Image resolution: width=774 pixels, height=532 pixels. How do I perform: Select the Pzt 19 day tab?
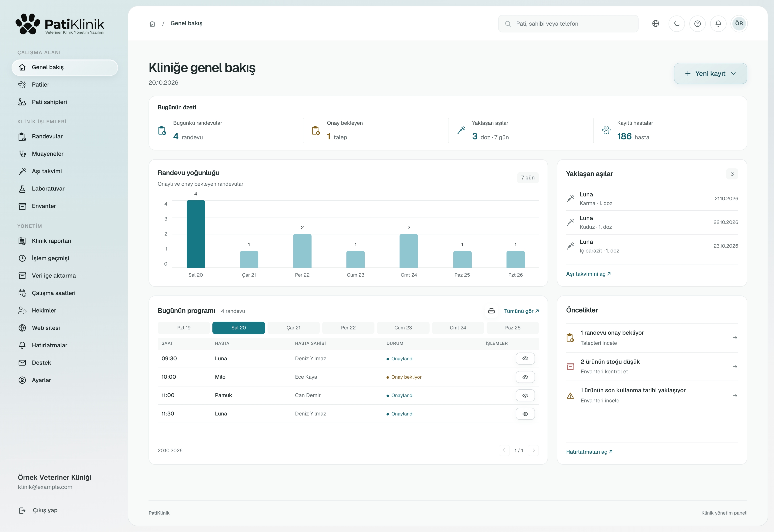pyautogui.click(x=184, y=328)
